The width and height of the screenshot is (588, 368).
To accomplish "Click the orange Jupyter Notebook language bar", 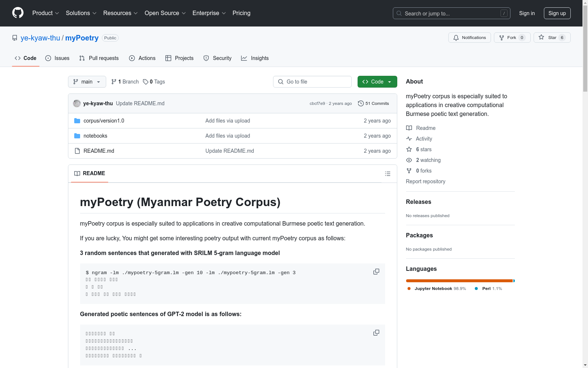I will (459, 281).
